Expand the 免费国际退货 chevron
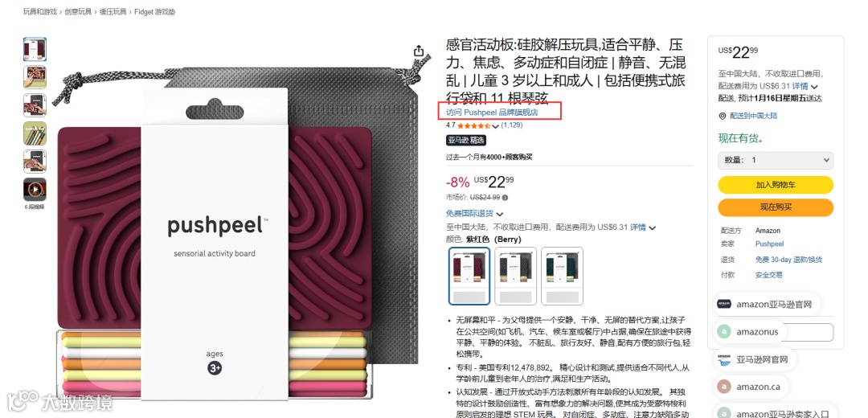Screen dimensions: 868x418 pyautogui.click(x=500, y=215)
